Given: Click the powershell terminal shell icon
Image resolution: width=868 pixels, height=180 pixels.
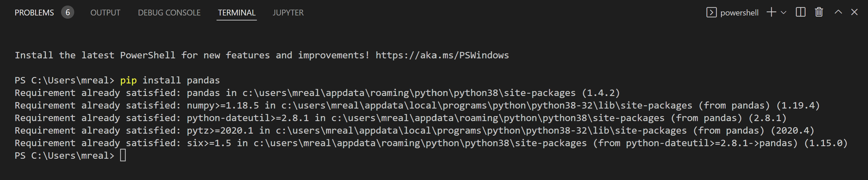Looking at the screenshot, I should click(x=711, y=13).
